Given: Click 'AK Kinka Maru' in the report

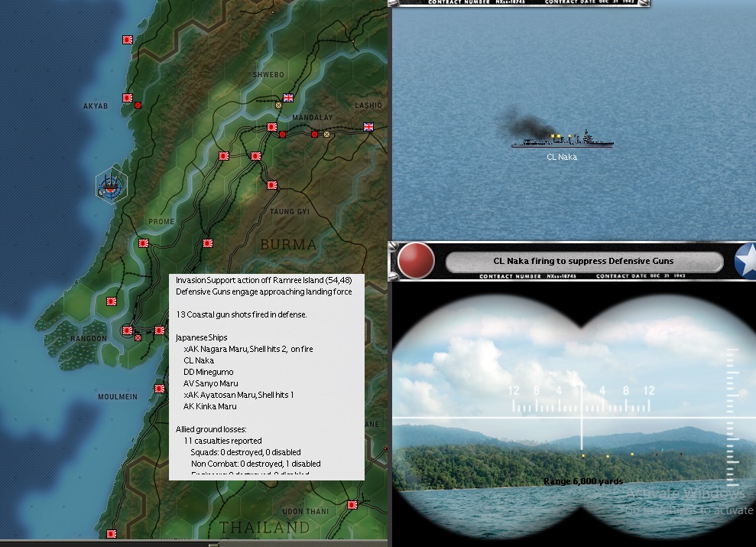Looking at the screenshot, I should pyautogui.click(x=209, y=407).
